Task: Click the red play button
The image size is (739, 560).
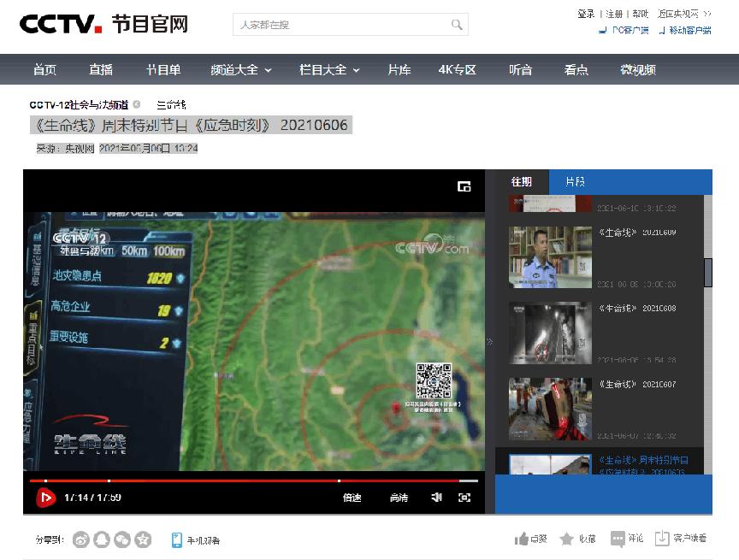Action: [x=45, y=498]
